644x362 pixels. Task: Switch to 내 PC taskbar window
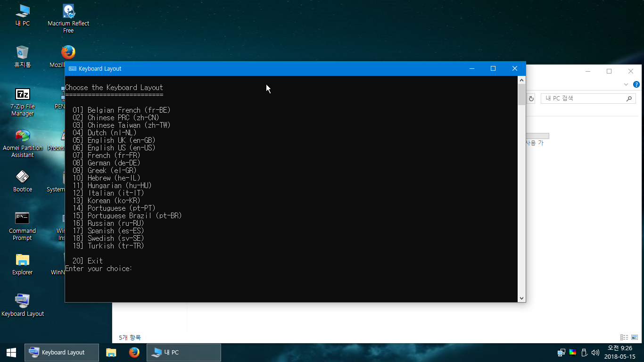[x=184, y=352]
